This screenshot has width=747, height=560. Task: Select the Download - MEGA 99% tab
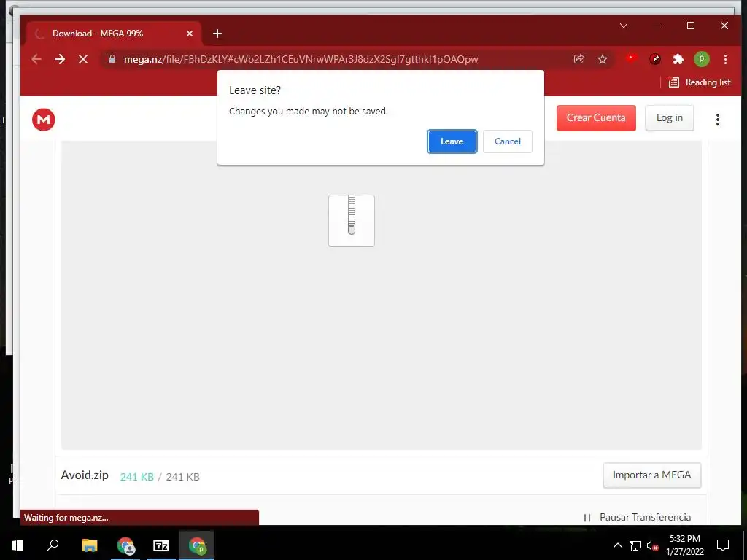click(x=115, y=34)
